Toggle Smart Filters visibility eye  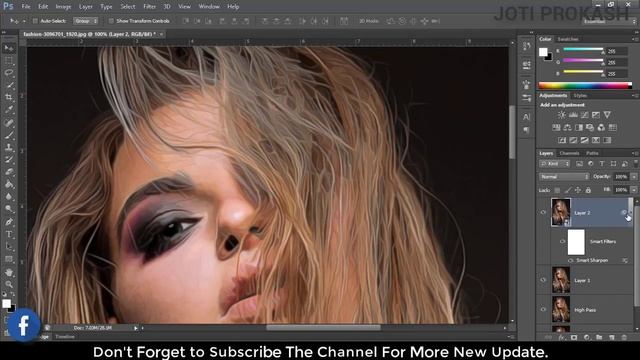[562, 242]
